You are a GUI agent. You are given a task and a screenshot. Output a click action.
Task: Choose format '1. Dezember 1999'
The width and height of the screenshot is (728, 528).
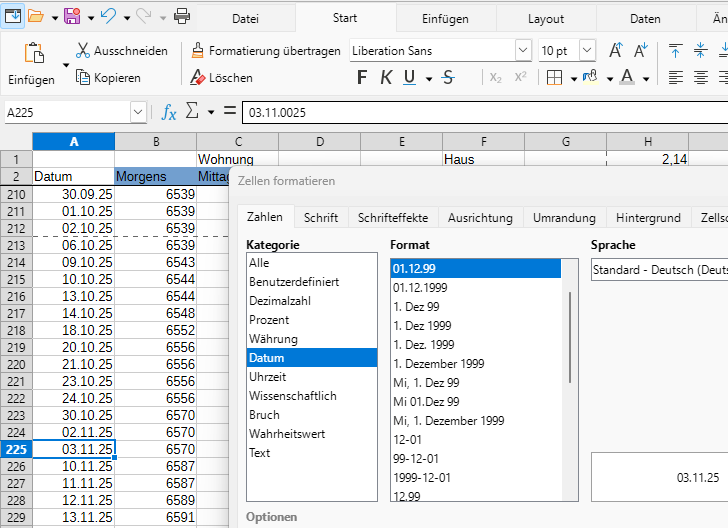(x=439, y=364)
